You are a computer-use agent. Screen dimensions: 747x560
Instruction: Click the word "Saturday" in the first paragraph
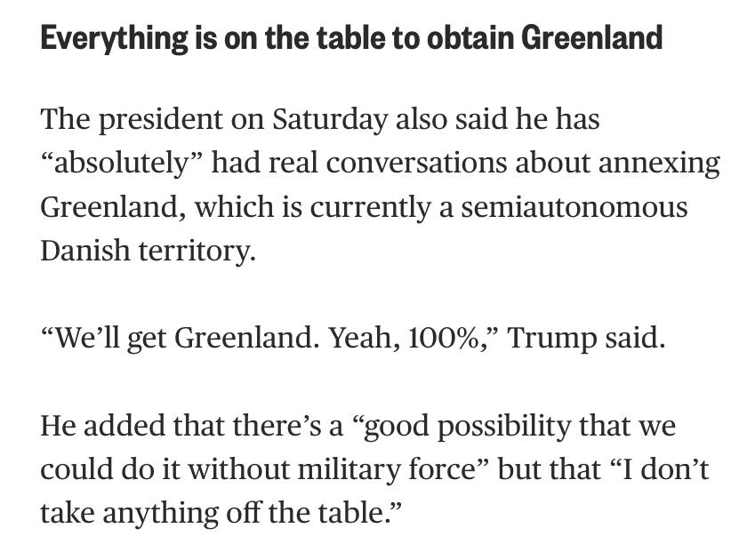329,119
